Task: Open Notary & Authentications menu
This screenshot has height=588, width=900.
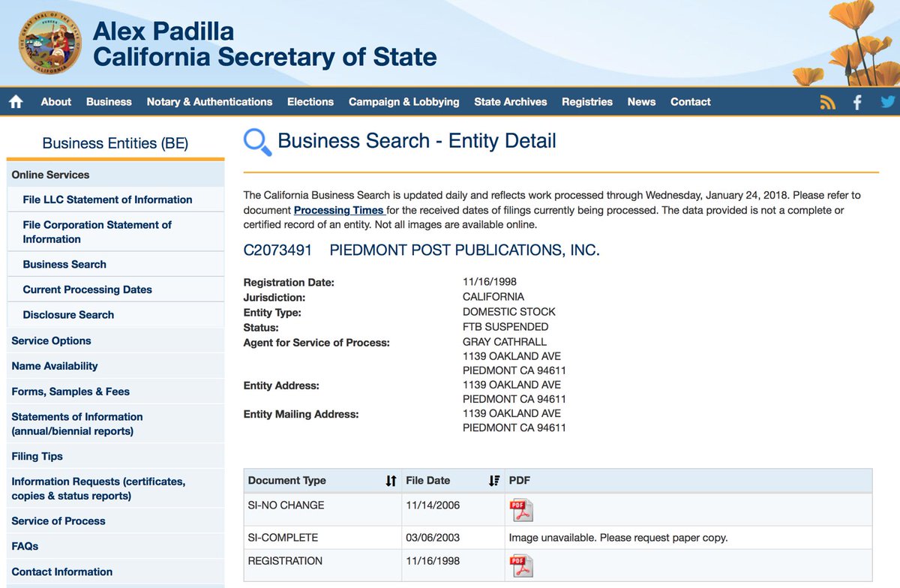Action: pos(209,102)
